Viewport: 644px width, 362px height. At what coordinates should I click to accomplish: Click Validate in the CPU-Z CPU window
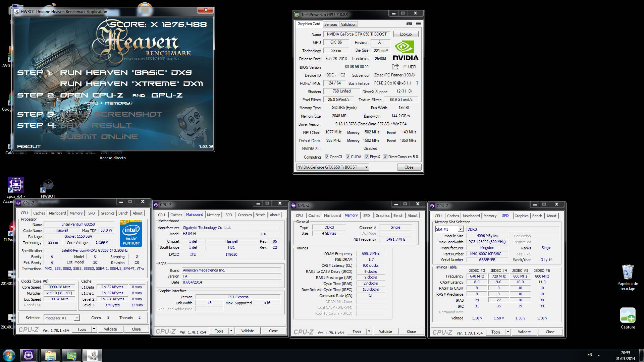[110, 329]
